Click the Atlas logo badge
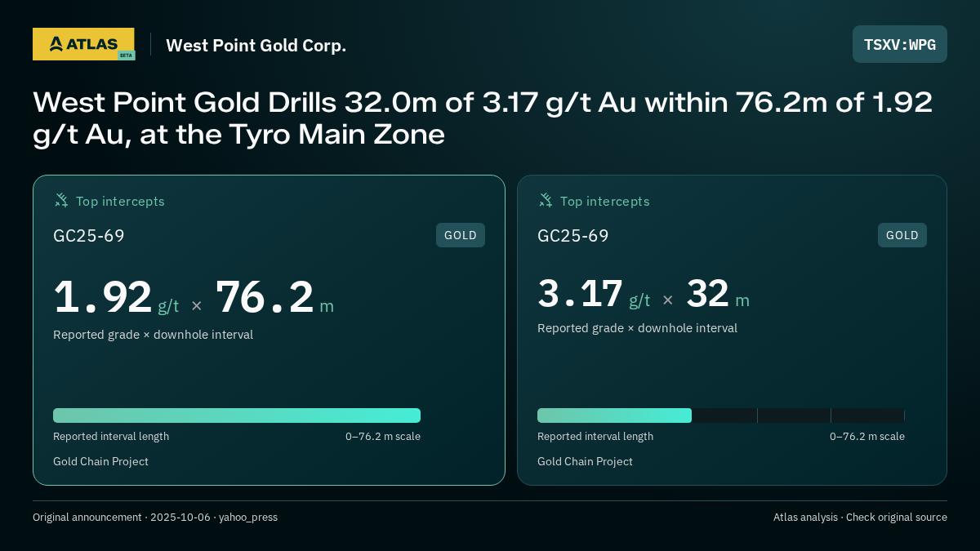 pos(83,44)
